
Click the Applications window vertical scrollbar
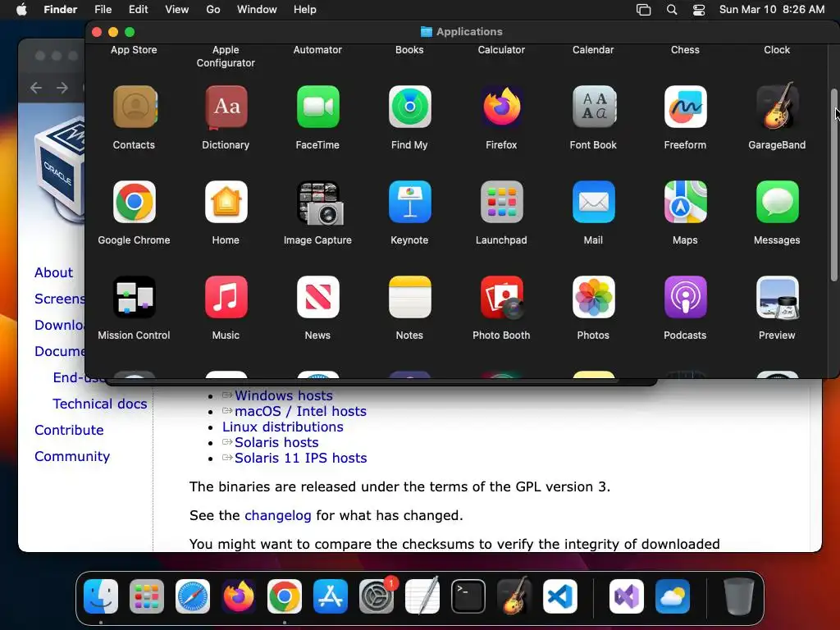coord(833,185)
